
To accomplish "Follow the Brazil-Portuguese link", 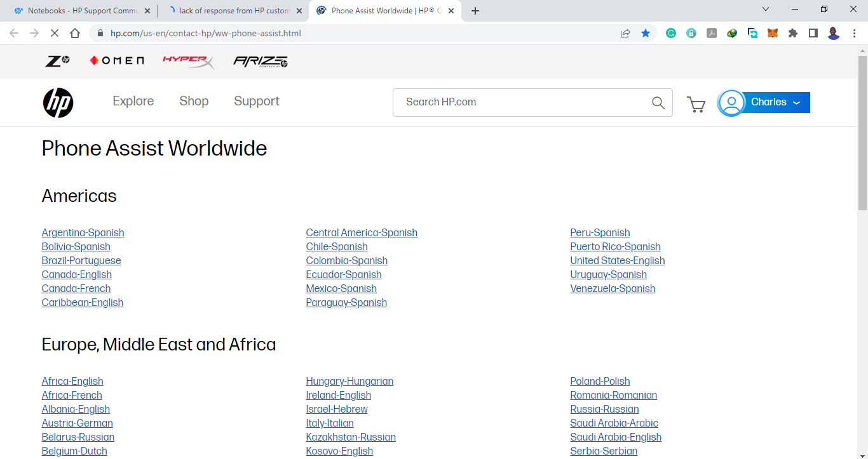I will click(81, 261).
